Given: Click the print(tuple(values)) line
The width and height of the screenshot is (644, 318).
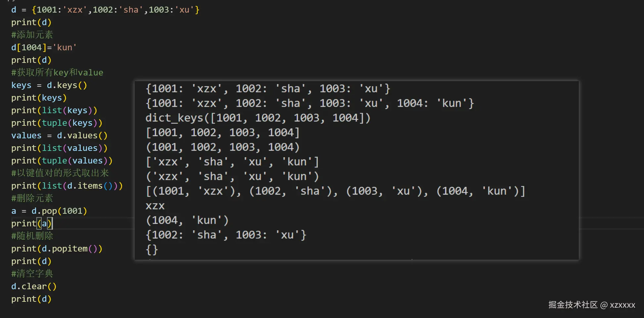Looking at the screenshot, I should [62, 160].
